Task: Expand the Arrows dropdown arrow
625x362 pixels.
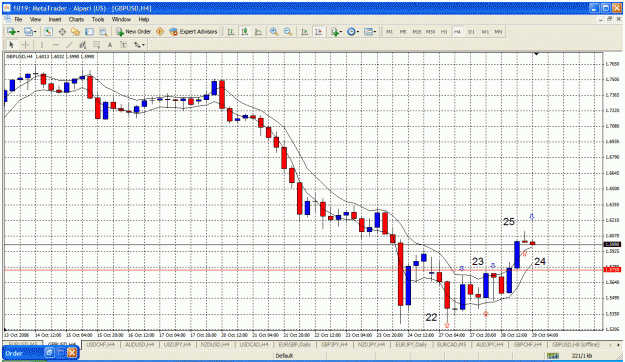Action: [143, 45]
